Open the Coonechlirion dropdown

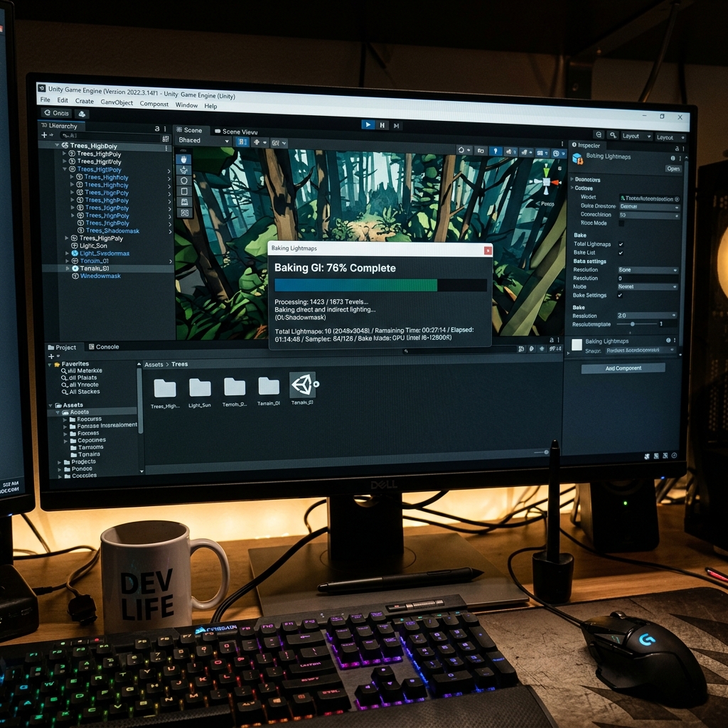tap(649, 215)
